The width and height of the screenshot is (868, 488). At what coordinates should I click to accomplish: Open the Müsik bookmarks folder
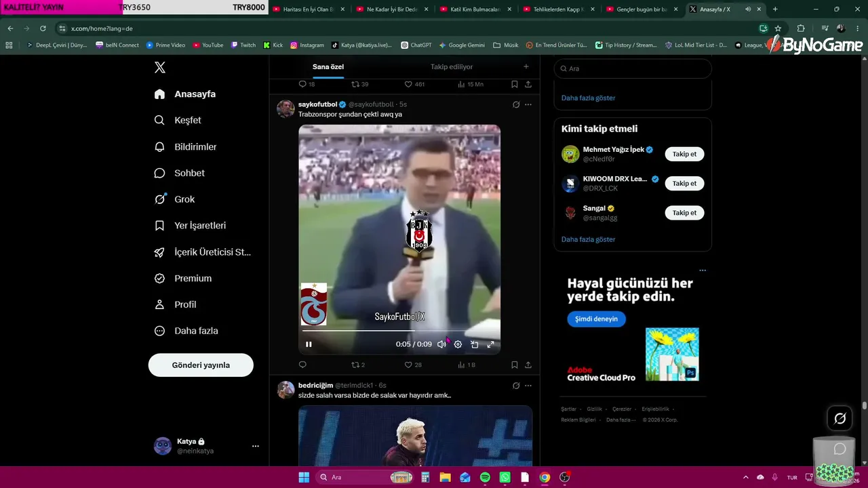click(506, 45)
